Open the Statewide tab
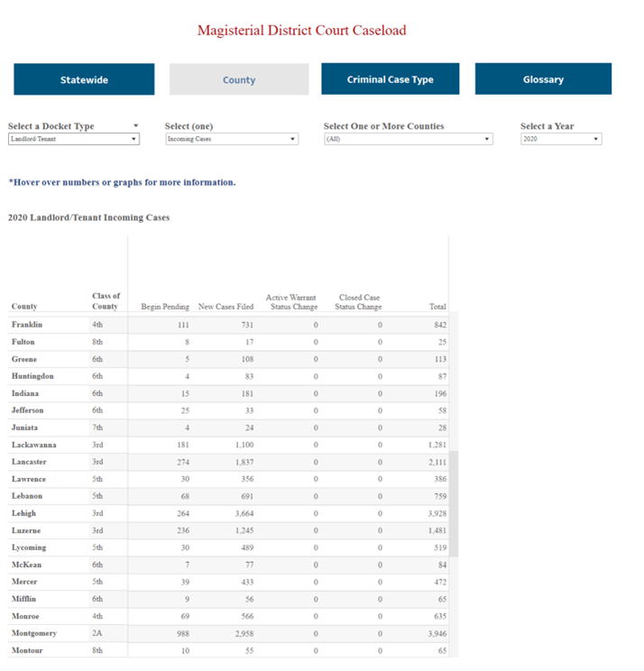 [84, 79]
